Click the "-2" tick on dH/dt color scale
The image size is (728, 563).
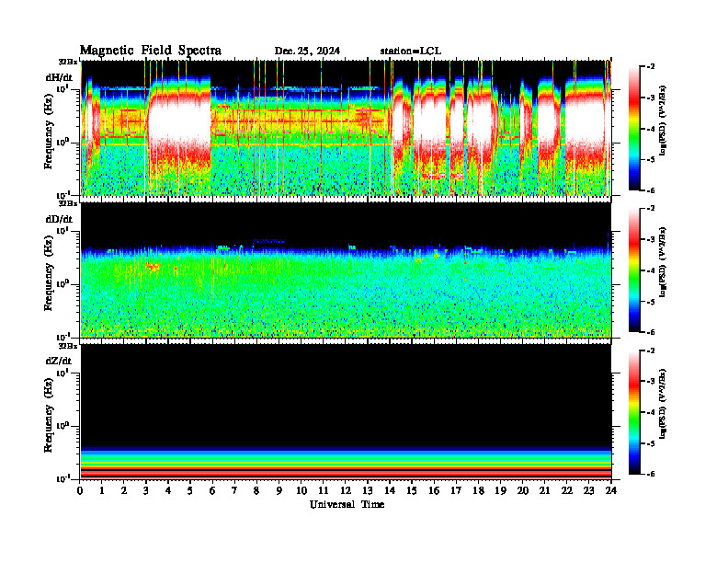tap(652, 66)
